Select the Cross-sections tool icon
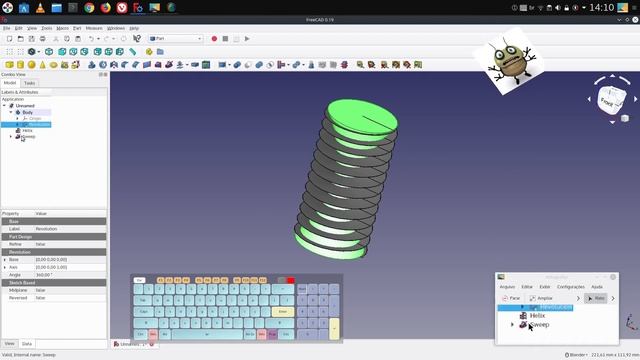The height and width of the screenshot is (360, 640). pos(344,64)
